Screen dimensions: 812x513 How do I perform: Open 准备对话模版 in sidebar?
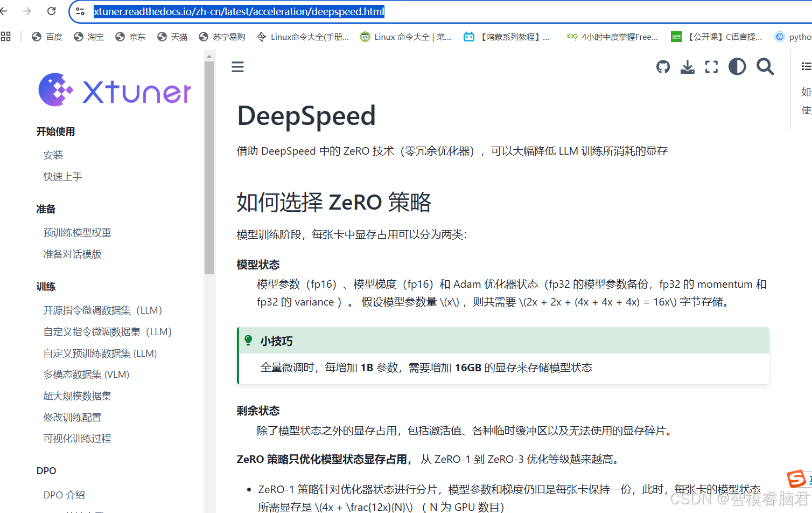click(73, 254)
